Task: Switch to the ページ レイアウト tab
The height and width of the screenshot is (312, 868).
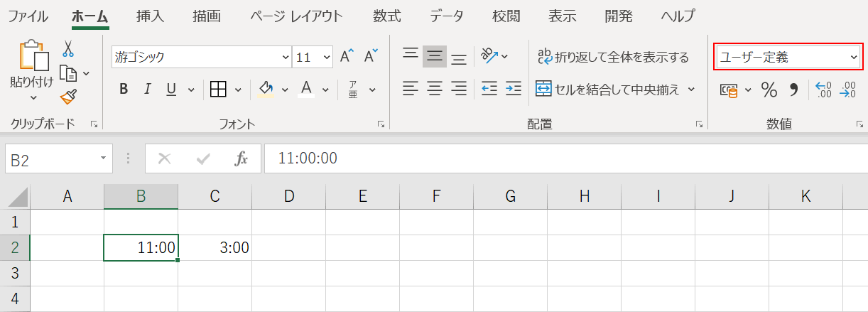Action: coord(297,16)
